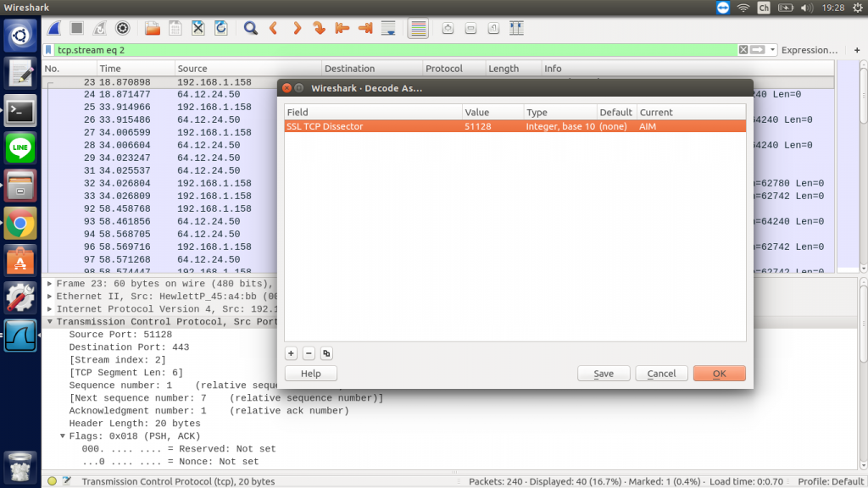Image resolution: width=868 pixels, height=488 pixels.
Task: Open a capture file with the folder icon
Action: pyautogui.click(x=153, y=28)
